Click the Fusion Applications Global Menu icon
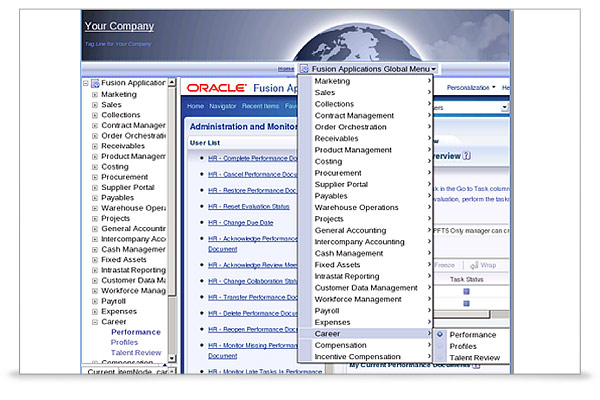Screen dimensions: 600x400 click(x=305, y=69)
